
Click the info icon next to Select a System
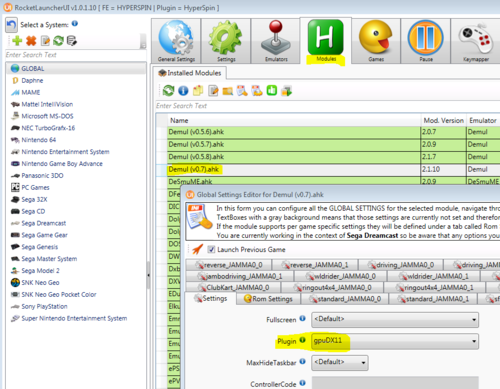coord(75,23)
